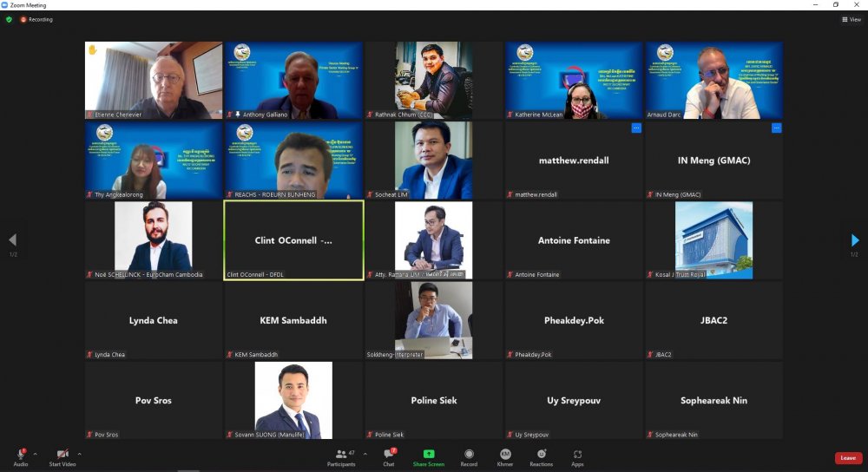Open the View layout menu
This screenshot has width=868, height=472.
pos(851,19)
